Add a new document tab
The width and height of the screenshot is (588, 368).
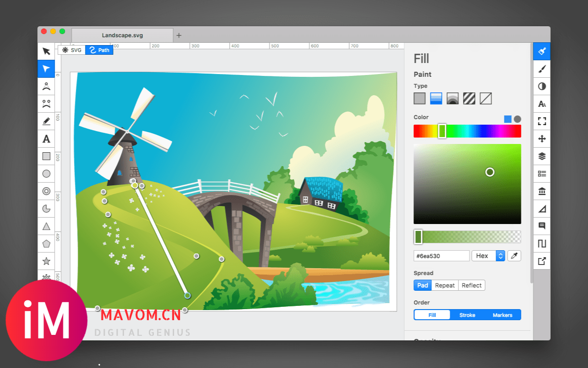pyautogui.click(x=179, y=35)
